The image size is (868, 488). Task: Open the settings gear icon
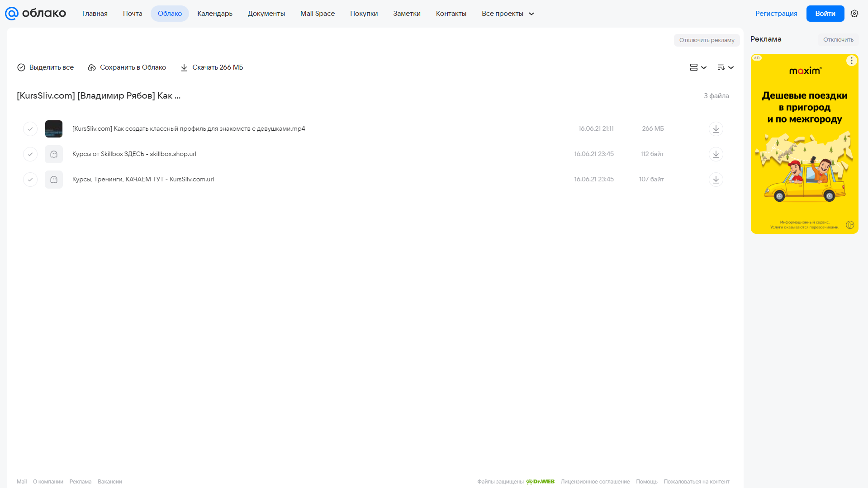854,14
